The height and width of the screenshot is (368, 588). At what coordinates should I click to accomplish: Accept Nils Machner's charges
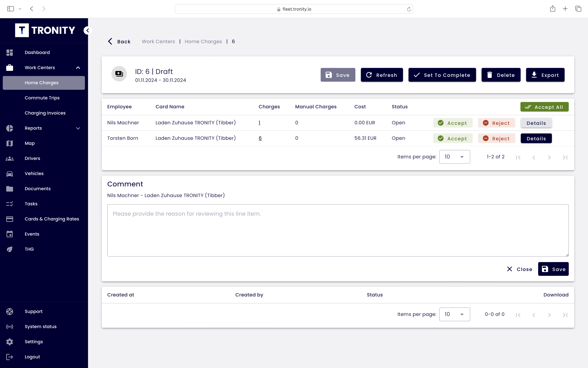[x=453, y=123]
